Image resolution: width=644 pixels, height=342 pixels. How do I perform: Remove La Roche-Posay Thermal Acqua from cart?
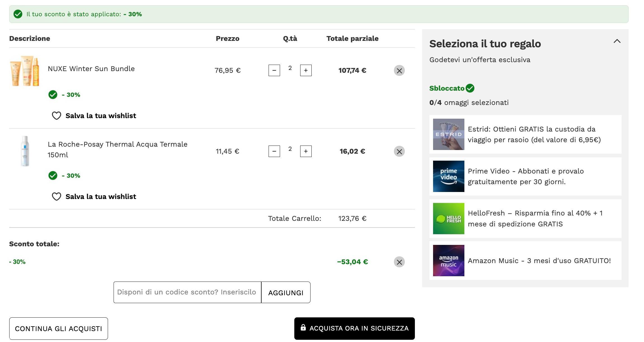[x=399, y=151]
